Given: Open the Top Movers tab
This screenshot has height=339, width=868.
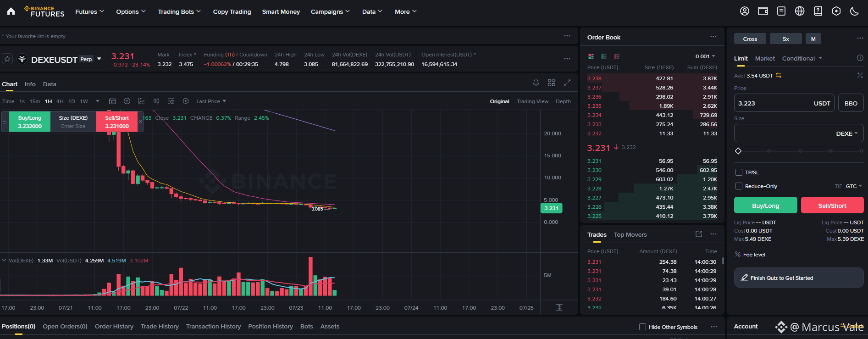Looking at the screenshot, I should (x=630, y=234).
